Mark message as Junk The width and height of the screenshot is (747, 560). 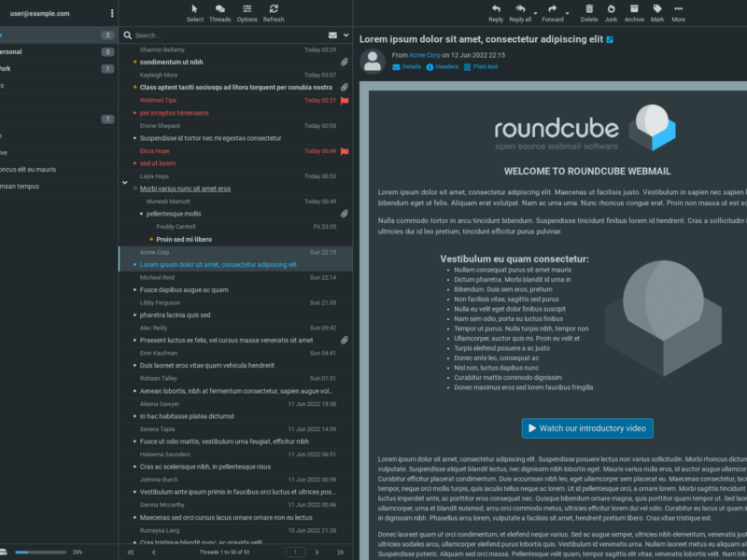[611, 13]
